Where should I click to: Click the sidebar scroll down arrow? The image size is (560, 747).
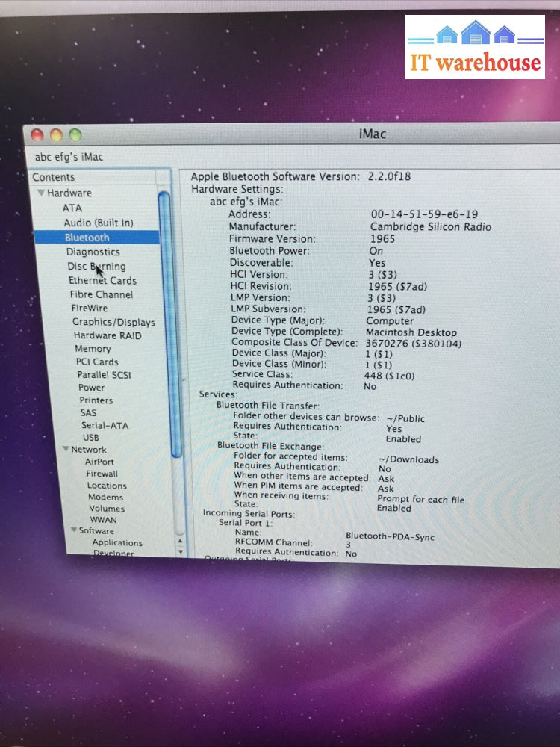pyautogui.click(x=180, y=551)
